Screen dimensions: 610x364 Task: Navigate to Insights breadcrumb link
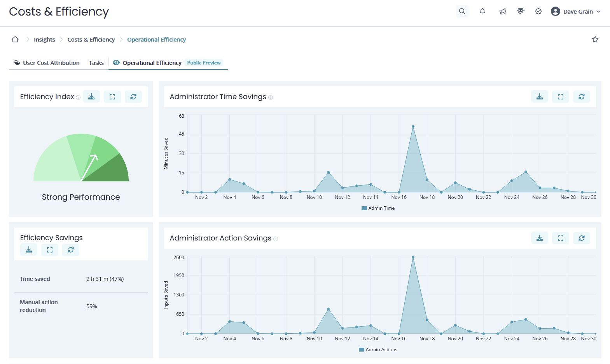pos(44,40)
